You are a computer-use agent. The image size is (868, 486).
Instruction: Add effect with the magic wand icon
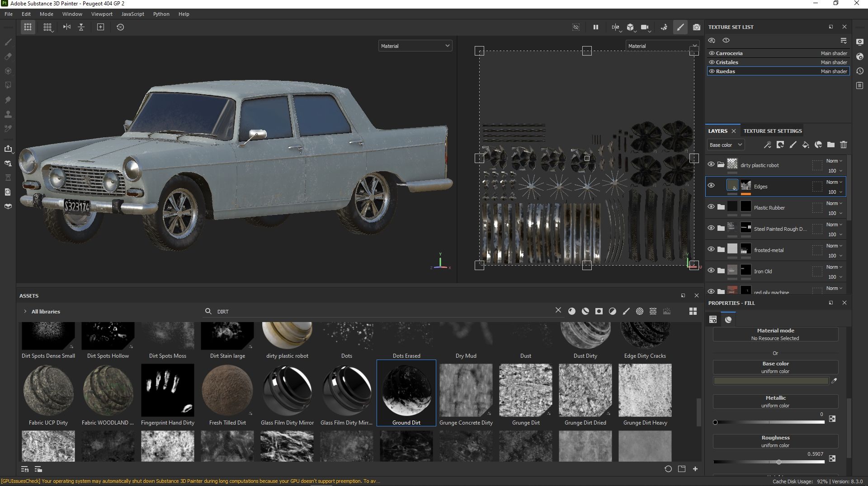768,145
